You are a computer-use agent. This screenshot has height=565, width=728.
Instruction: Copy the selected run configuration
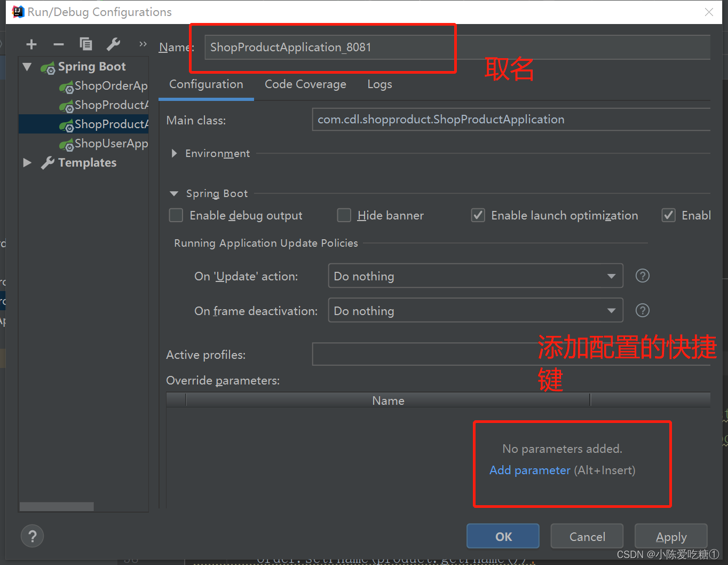[85, 44]
